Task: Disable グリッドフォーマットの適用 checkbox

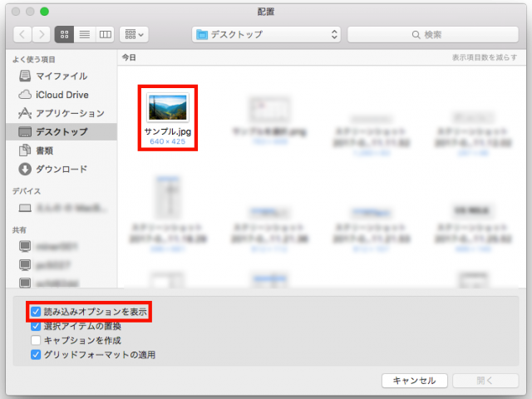Action: (x=36, y=355)
